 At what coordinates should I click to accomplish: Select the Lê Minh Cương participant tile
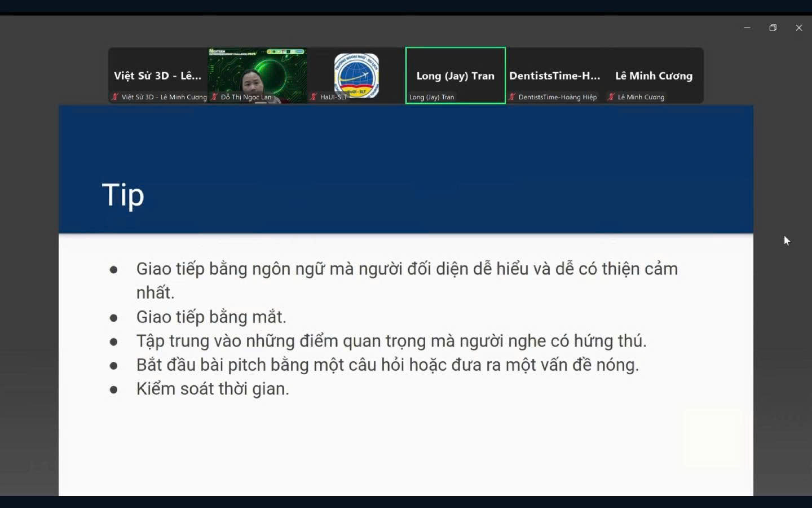coord(654,76)
